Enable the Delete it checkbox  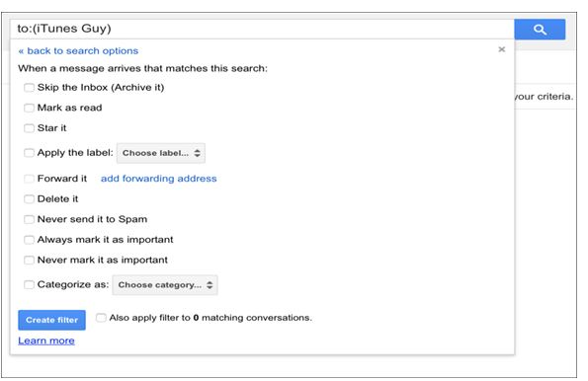point(29,199)
